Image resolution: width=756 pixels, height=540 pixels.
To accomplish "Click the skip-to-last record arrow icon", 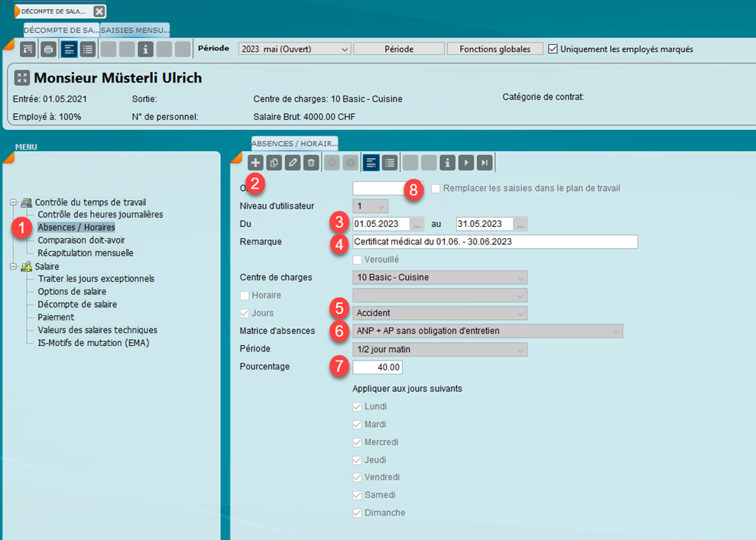I will pyautogui.click(x=485, y=163).
